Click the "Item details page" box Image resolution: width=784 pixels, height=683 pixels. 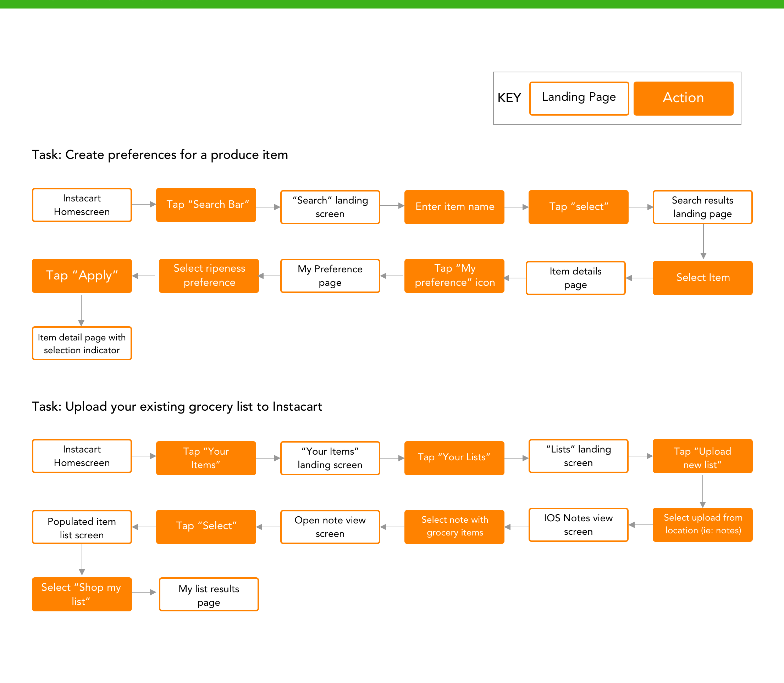point(576,278)
